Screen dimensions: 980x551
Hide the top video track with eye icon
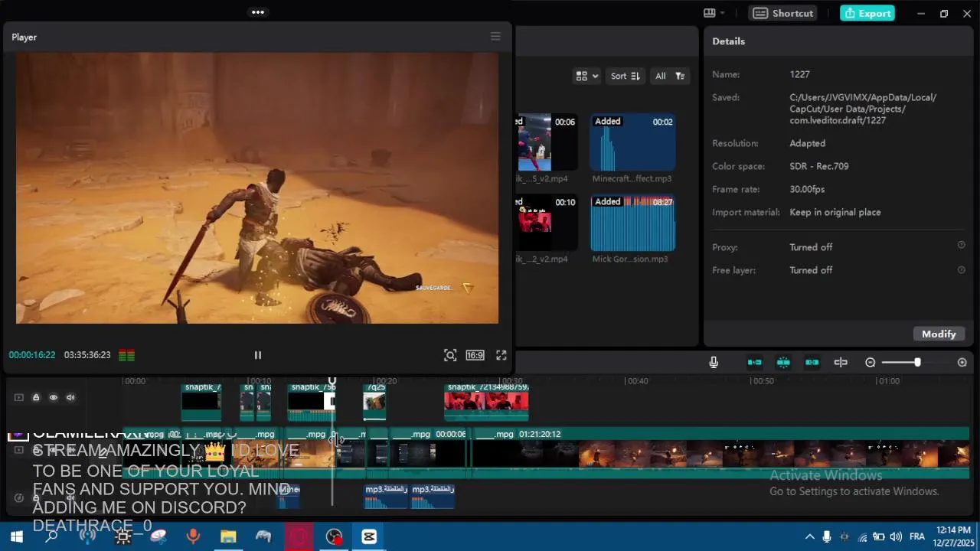[x=54, y=397]
